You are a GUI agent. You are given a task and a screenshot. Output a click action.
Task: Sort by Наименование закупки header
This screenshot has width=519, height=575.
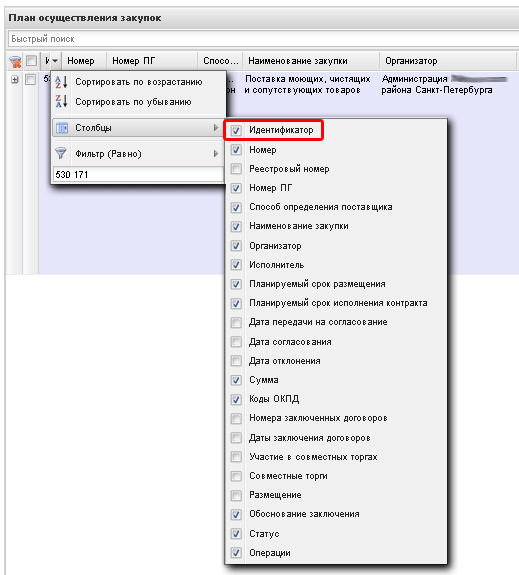tap(311, 61)
